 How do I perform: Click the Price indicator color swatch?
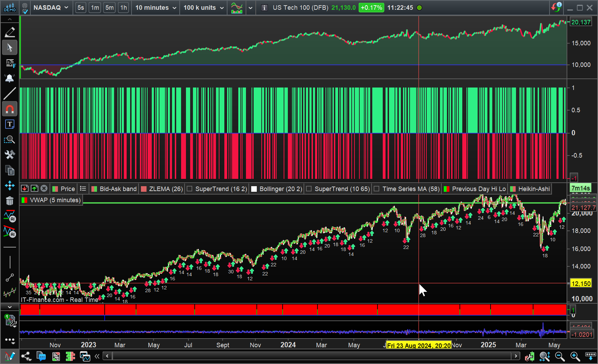pyautogui.click(x=55, y=189)
